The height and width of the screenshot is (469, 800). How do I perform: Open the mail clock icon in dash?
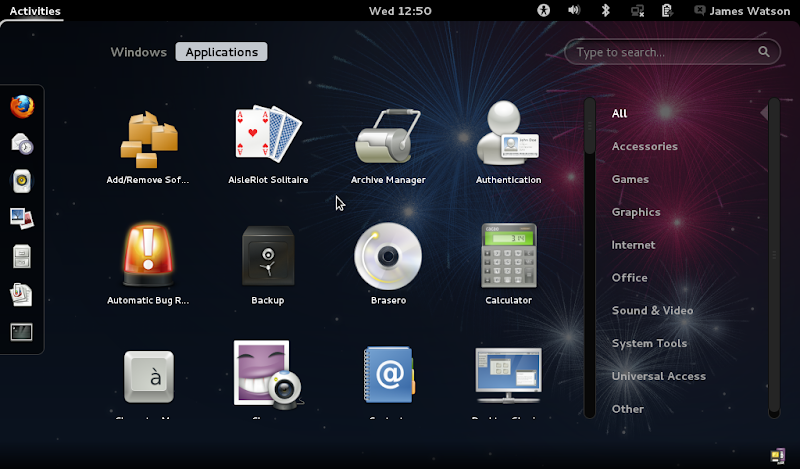click(x=22, y=144)
